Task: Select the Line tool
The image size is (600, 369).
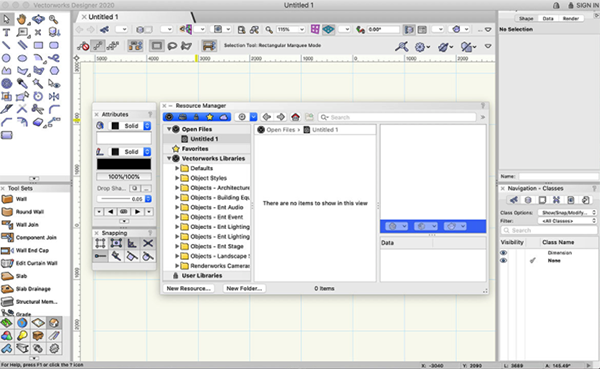Action: tap(7, 45)
